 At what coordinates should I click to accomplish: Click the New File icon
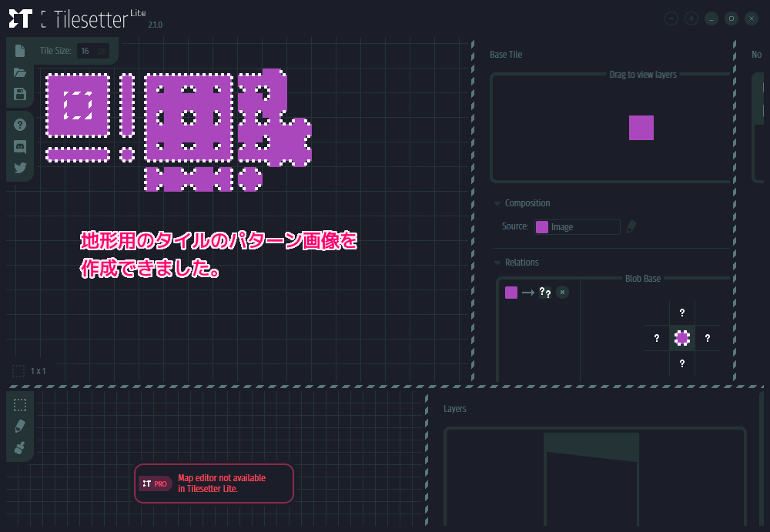pyautogui.click(x=20, y=51)
